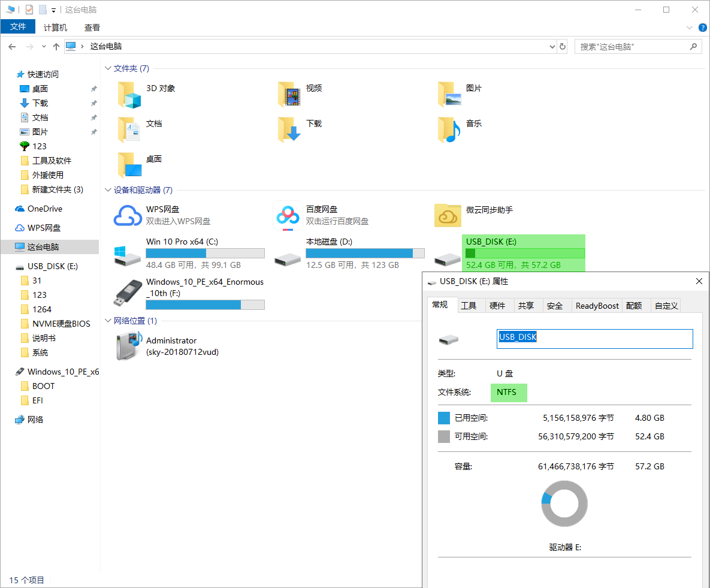The image size is (710, 588).
Task: Open the 3D 对象 folder
Action: point(159,88)
